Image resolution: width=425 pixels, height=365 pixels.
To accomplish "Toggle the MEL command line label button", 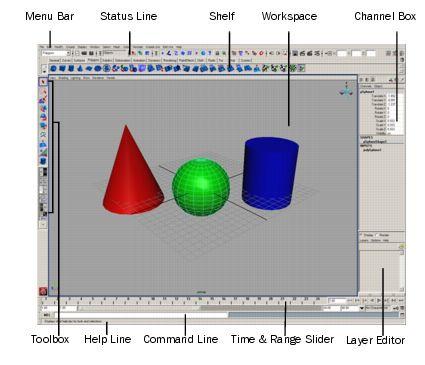I will point(47,315).
